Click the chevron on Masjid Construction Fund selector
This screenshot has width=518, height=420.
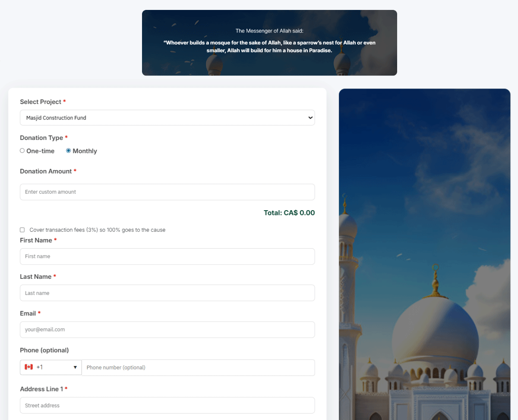point(310,118)
